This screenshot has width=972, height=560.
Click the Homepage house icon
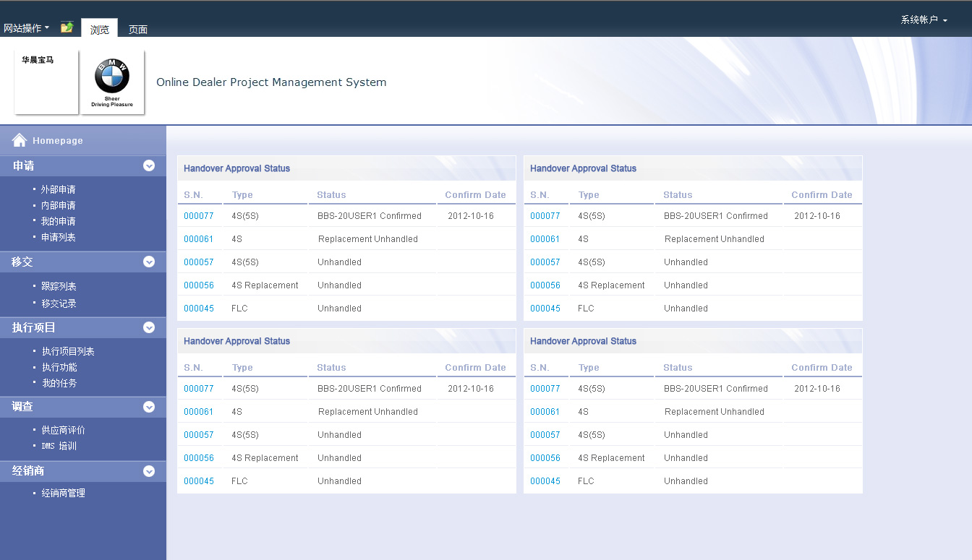20,140
